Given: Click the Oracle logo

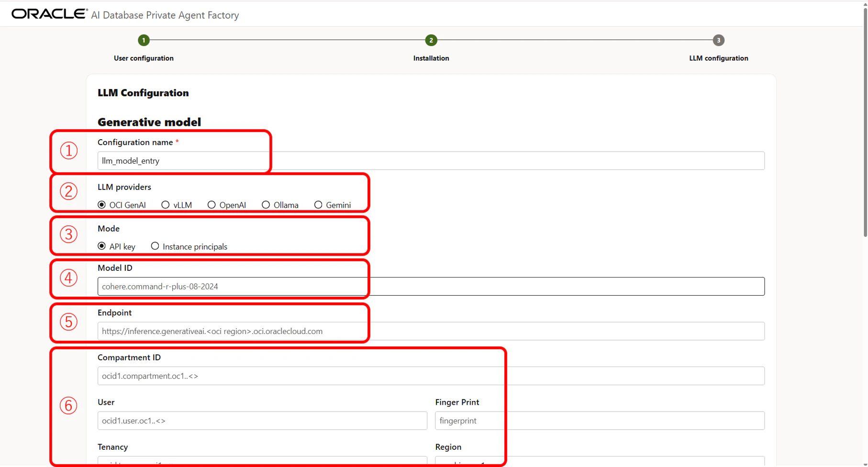Looking at the screenshot, I should click(x=50, y=14).
